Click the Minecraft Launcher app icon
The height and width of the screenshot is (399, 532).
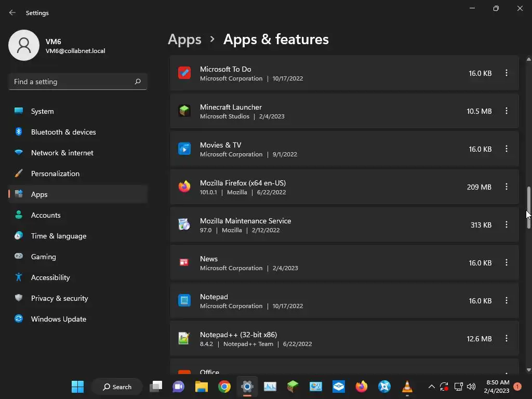pyautogui.click(x=184, y=111)
